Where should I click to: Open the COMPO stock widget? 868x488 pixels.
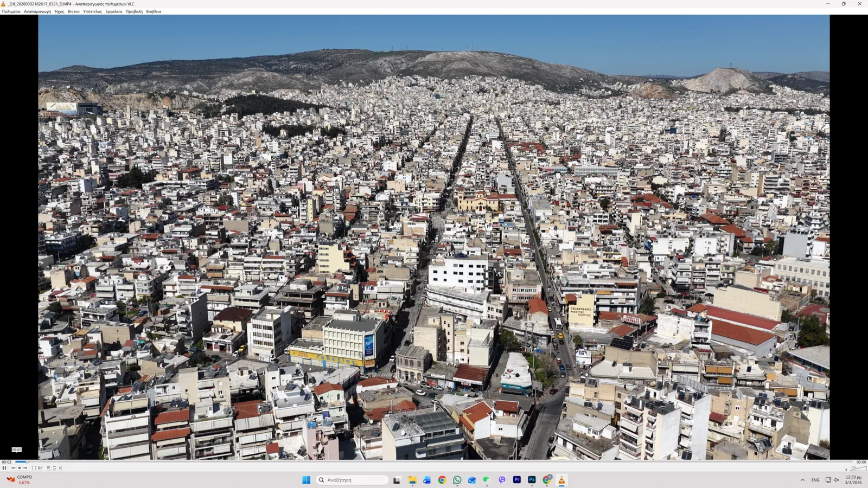click(x=19, y=480)
